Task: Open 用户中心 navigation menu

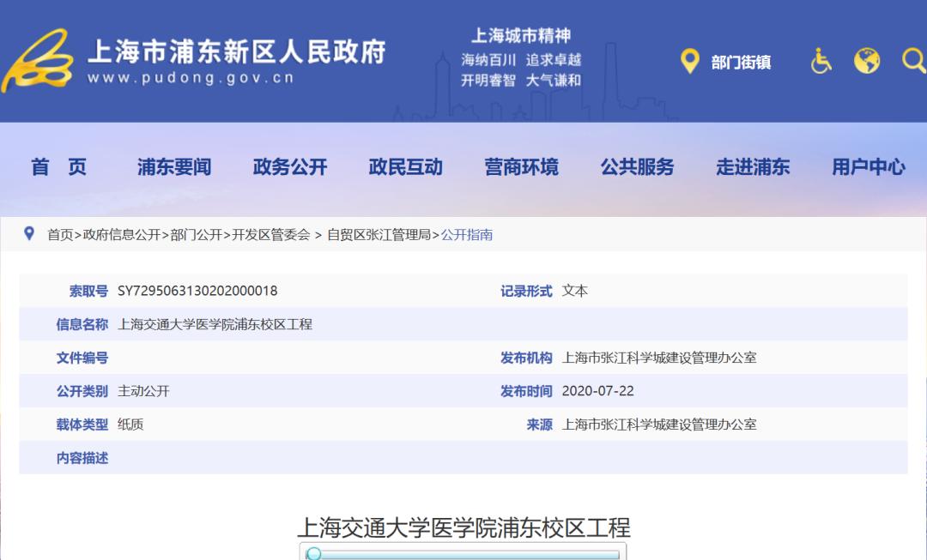Action: (869, 167)
